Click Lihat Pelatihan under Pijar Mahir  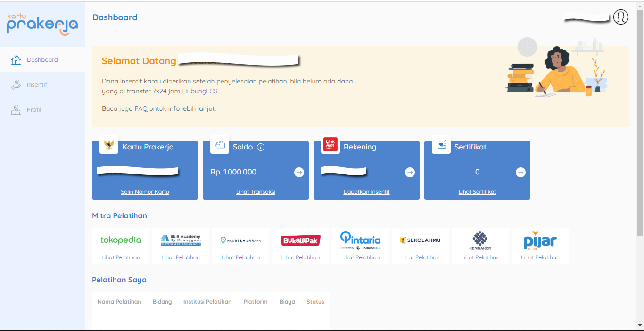coord(540,257)
